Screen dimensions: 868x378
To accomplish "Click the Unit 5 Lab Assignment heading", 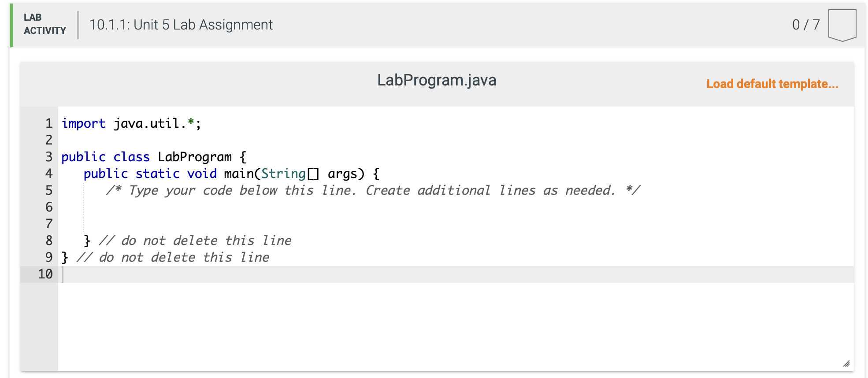I will tap(181, 25).
